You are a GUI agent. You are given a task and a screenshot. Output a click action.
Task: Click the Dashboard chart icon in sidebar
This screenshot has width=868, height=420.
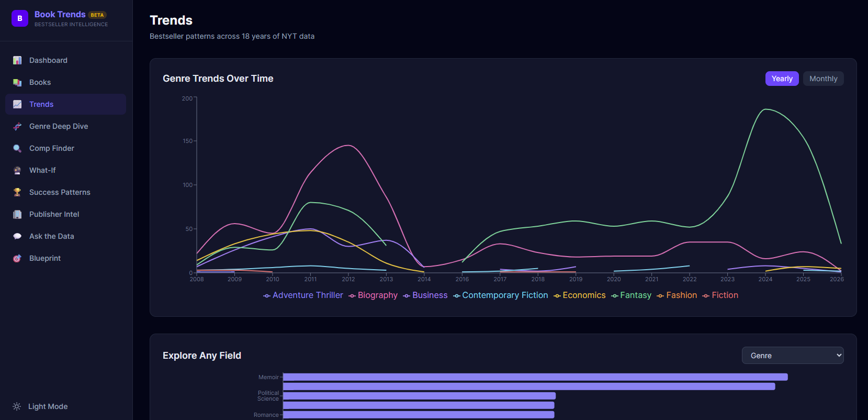click(17, 60)
